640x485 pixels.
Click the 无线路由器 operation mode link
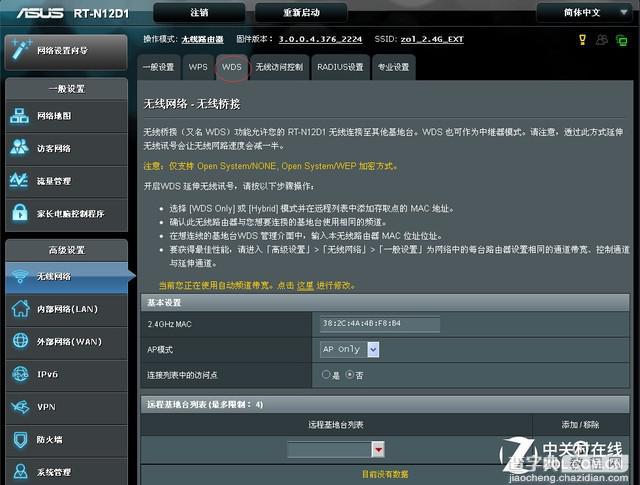point(202,40)
